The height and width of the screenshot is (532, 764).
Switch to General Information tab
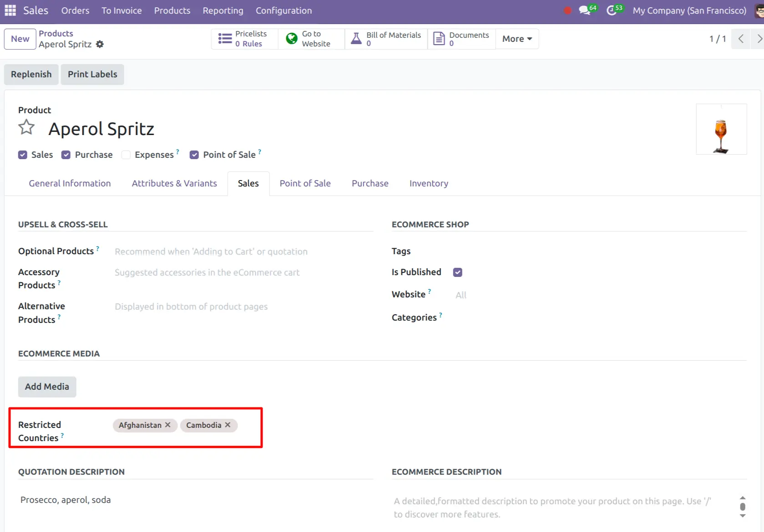click(70, 183)
